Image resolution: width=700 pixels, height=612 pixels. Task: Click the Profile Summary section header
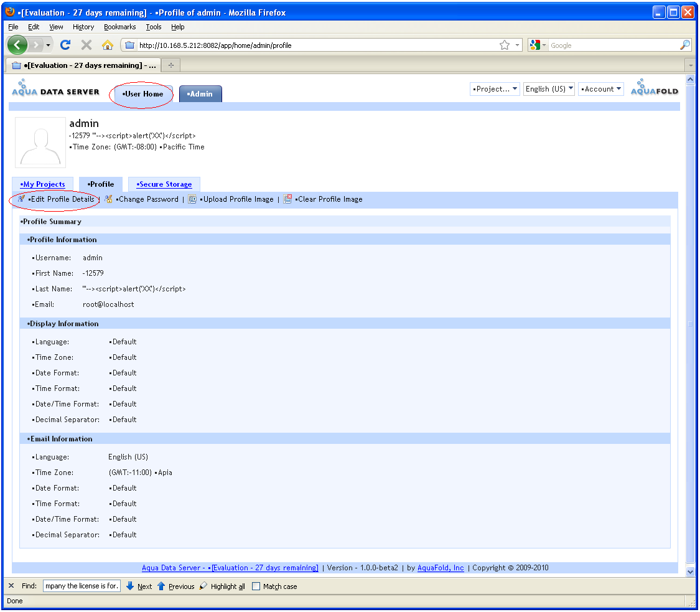[x=345, y=222]
